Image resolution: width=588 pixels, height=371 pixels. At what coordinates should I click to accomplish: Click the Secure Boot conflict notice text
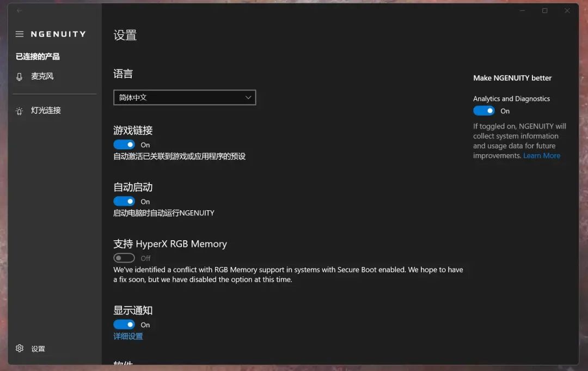pos(288,275)
